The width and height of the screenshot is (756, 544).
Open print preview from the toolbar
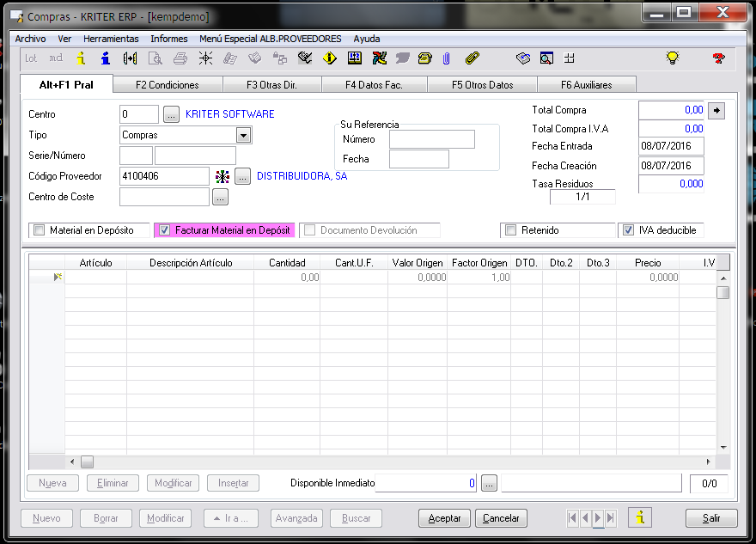pos(155,58)
